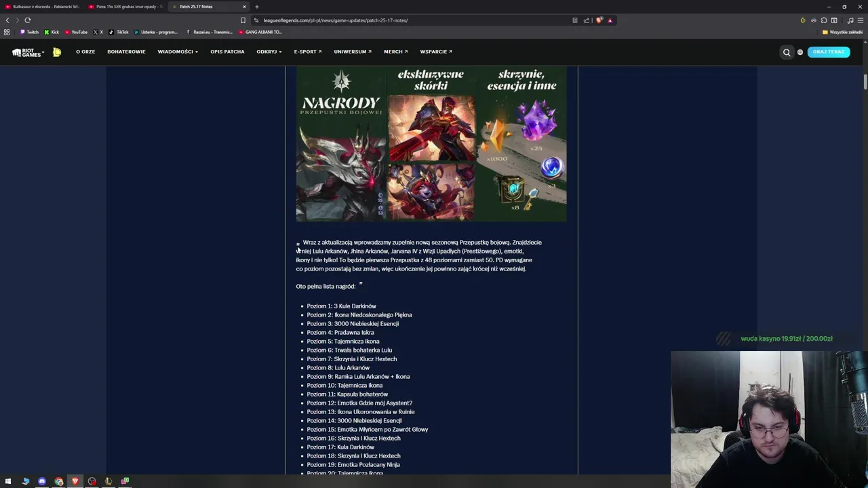Open WSPARCIE external link
The image size is (868, 488).
[436, 52]
